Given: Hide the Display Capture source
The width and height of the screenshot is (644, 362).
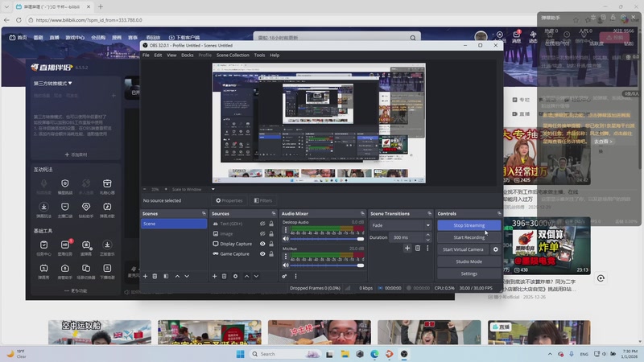Looking at the screenshot, I should pos(262,244).
